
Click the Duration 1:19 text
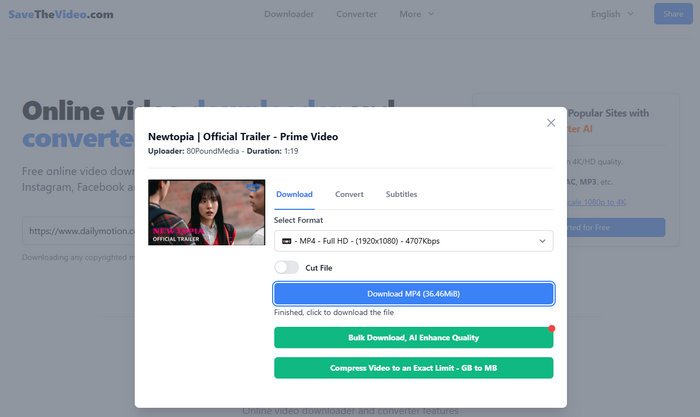click(272, 151)
